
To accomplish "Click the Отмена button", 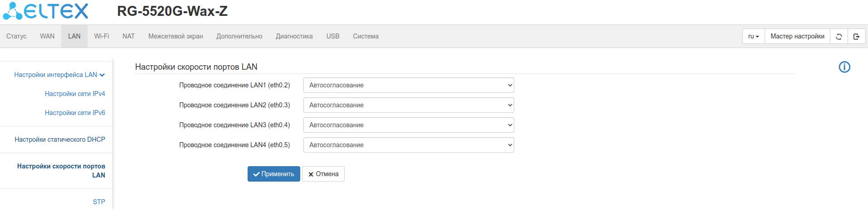I will (x=323, y=174).
